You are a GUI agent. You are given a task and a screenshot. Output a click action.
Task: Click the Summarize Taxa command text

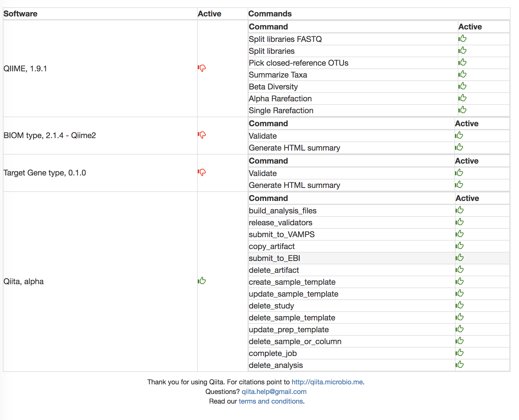pos(278,75)
